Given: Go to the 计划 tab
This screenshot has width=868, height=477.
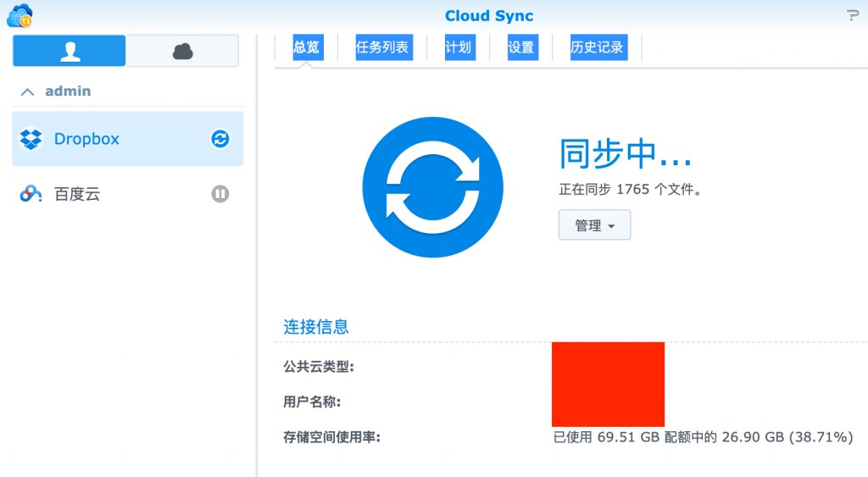Looking at the screenshot, I should 458,47.
